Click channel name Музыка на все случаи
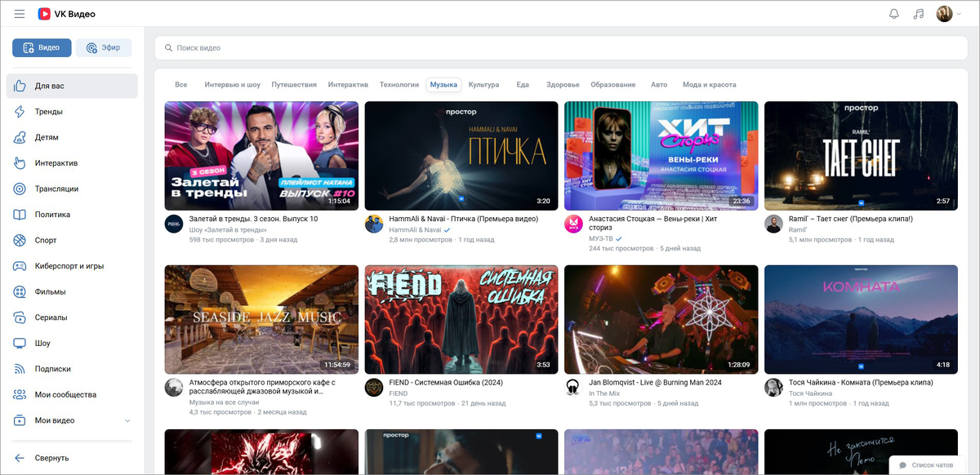 coord(225,402)
